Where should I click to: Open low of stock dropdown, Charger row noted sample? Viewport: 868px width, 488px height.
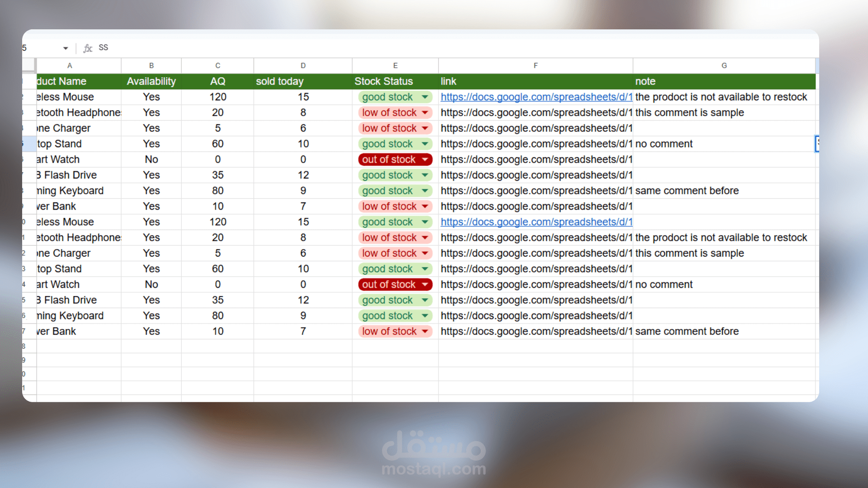[425, 253]
